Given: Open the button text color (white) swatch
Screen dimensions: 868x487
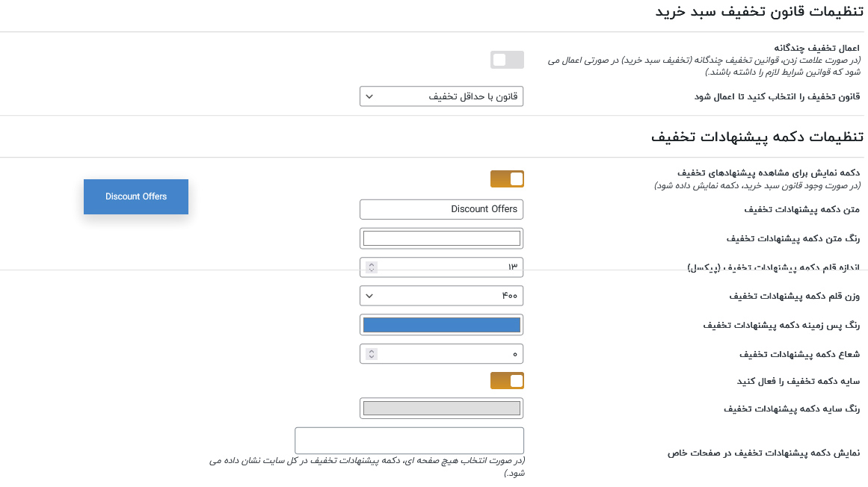Looking at the screenshot, I should pos(441,238).
